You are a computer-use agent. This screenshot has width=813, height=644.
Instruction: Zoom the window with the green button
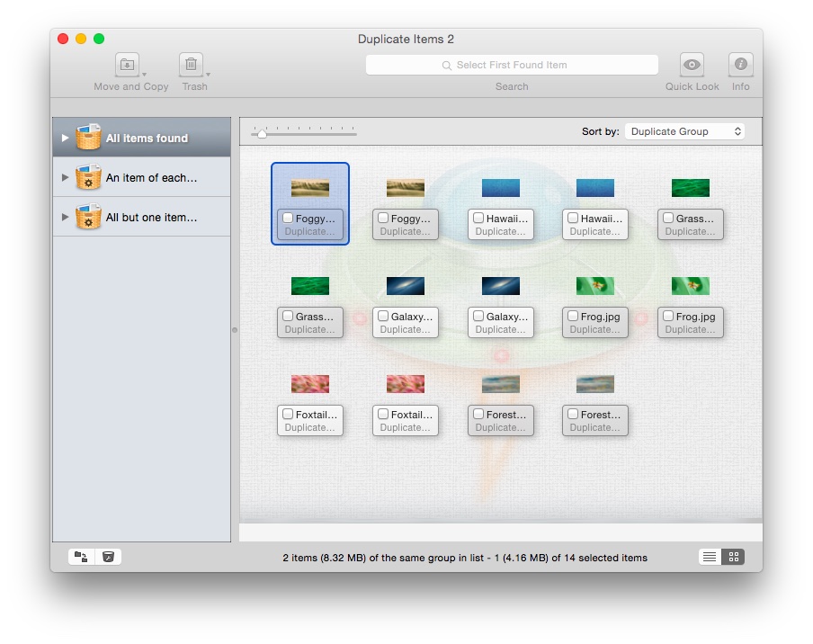point(99,39)
